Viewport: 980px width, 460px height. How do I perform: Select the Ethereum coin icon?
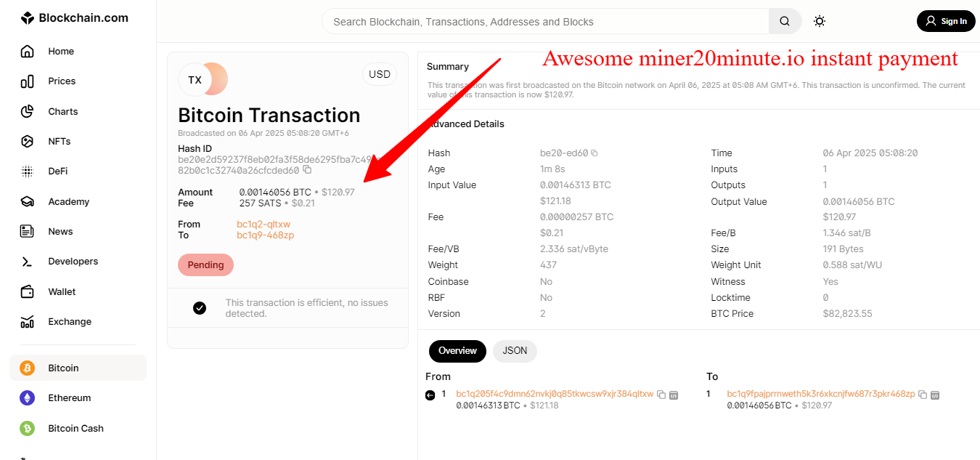27,398
